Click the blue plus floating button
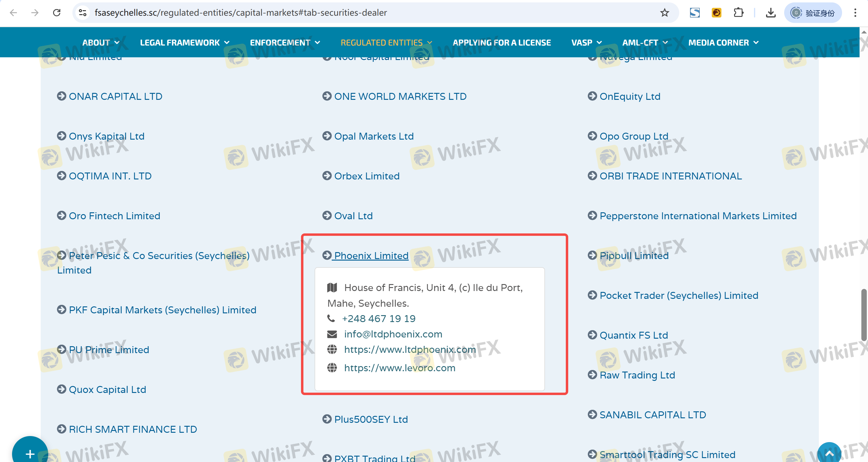Viewport: 868px width, 462px height. click(x=30, y=453)
